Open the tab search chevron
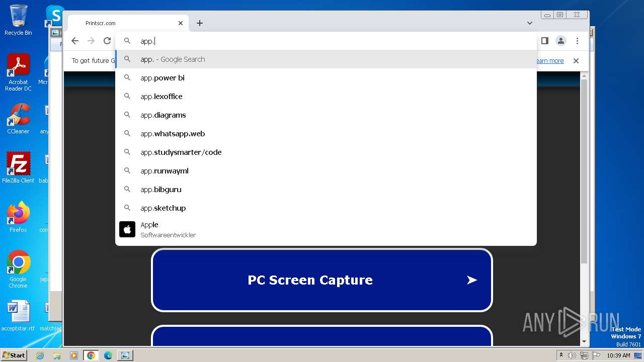The image size is (644, 362). pyautogui.click(x=530, y=23)
